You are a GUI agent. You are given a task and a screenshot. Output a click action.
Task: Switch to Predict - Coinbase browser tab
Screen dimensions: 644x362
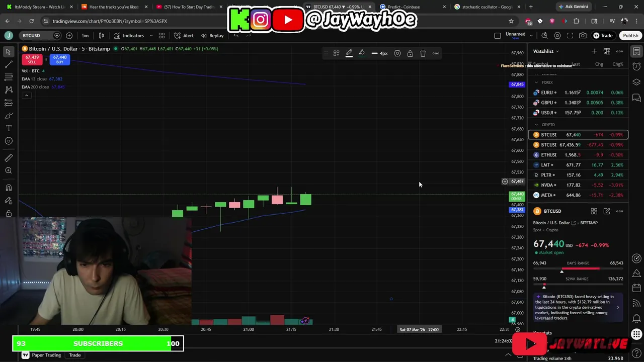pos(404,7)
